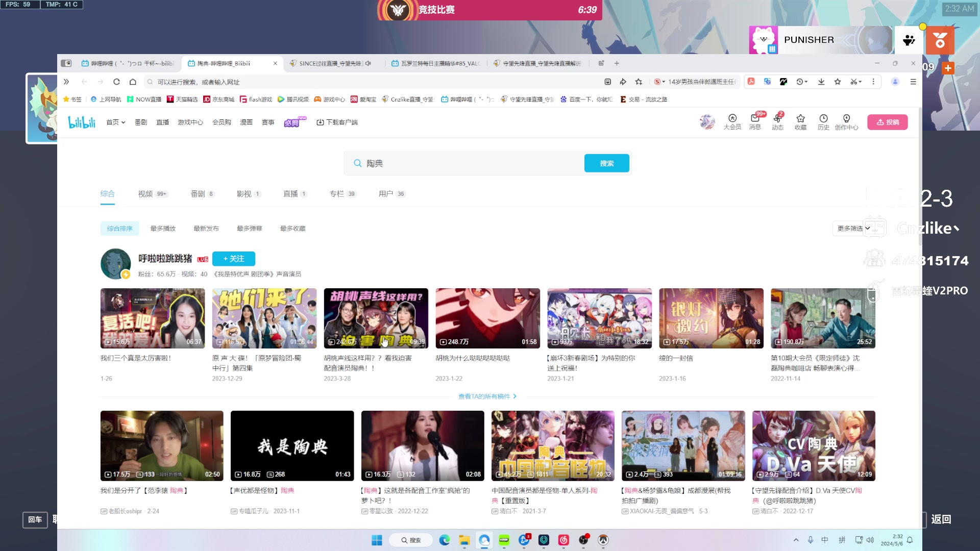Screen dimensions: 980x551
Task: Open the 创作中心 creator center icon
Action: (847, 122)
